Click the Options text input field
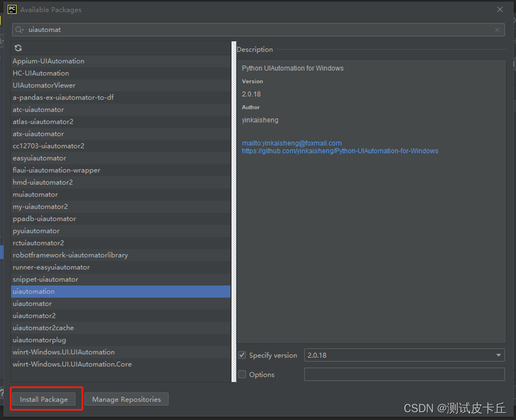The width and height of the screenshot is (516, 420). tap(404, 374)
